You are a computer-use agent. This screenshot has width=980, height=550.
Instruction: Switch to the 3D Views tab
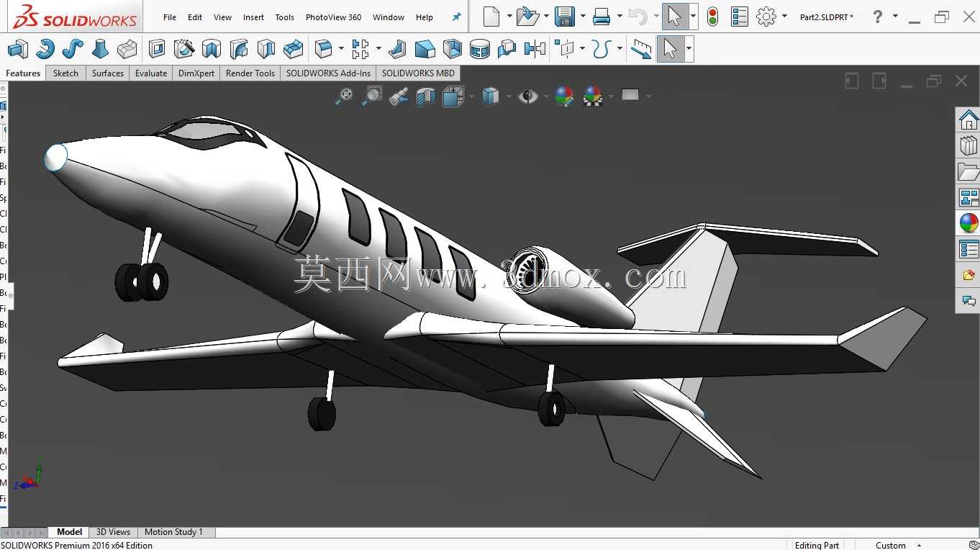tap(113, 532)
